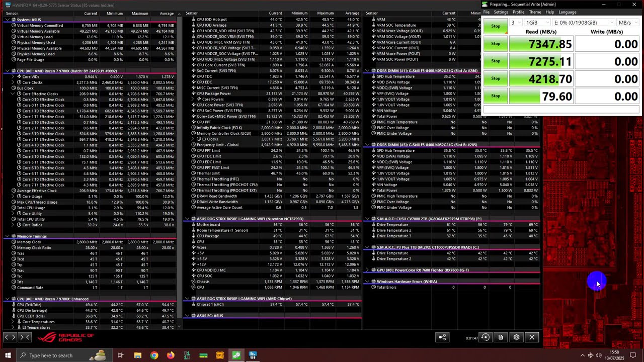Open CrystalDiskMark Settings menu
Image resolution: width=644 pixels, height=362 pixels.
(501, 12)
